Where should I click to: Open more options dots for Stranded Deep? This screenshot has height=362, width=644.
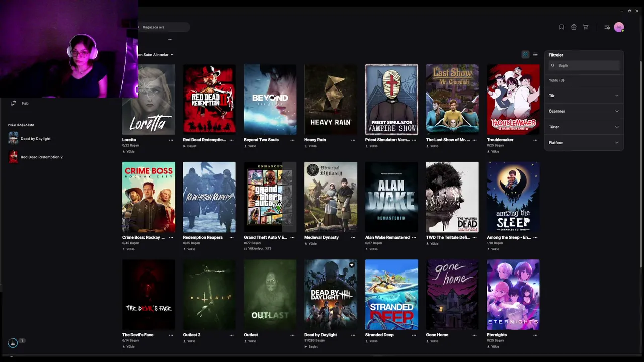tap(414, 335)
